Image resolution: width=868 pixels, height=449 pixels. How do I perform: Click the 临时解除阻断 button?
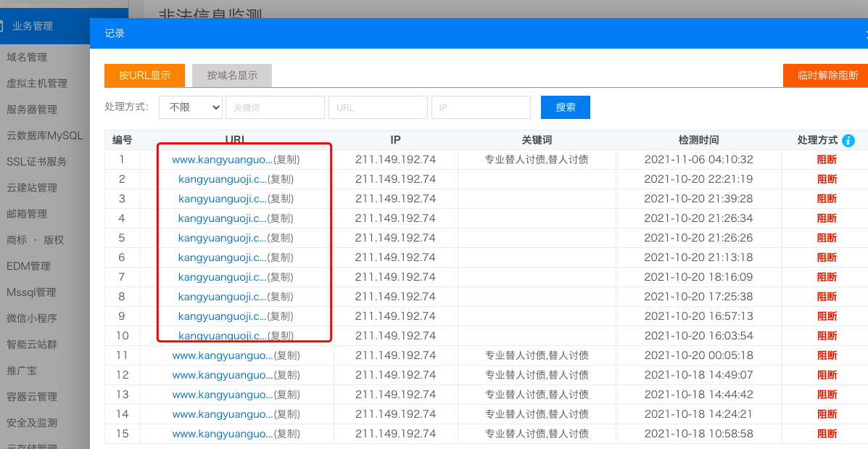coord(827,75)
